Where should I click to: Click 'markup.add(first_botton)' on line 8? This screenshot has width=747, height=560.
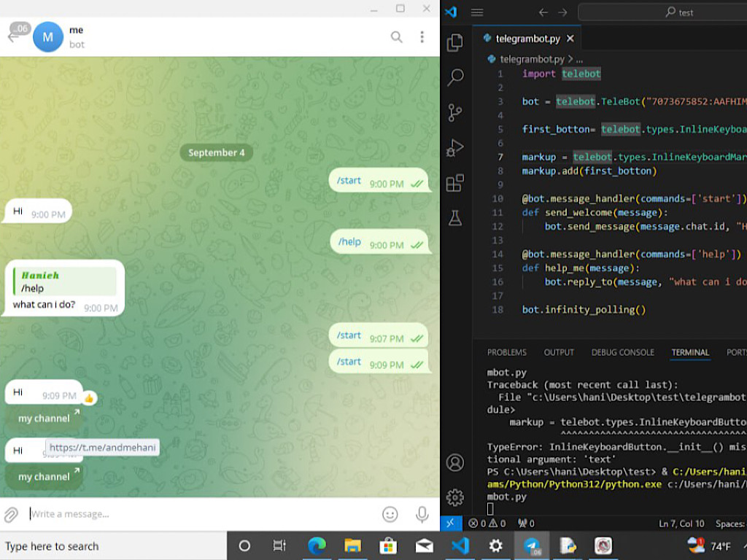pyautogui.click(x=589, y=171)
